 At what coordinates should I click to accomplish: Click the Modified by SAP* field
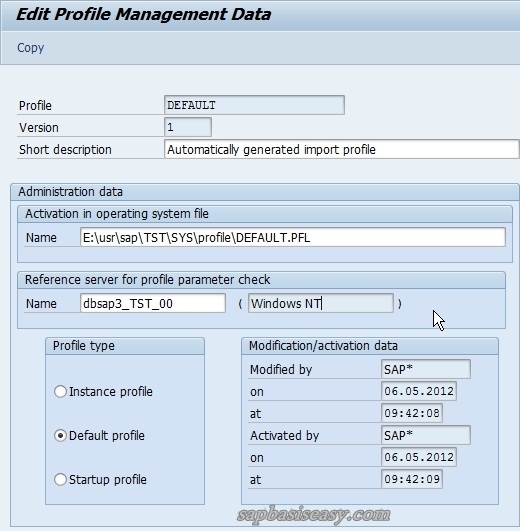(x=426, y=369)
